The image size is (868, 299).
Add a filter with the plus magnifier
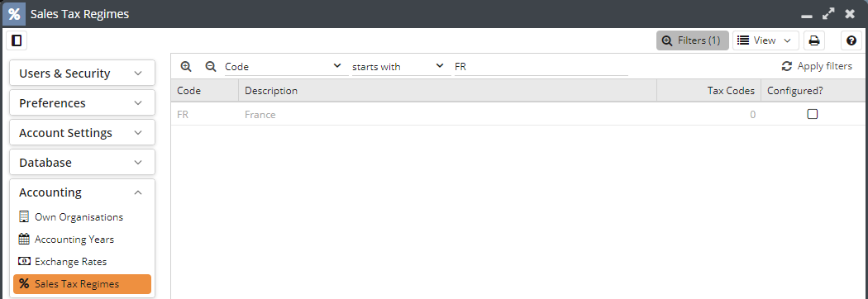[186, 66]
